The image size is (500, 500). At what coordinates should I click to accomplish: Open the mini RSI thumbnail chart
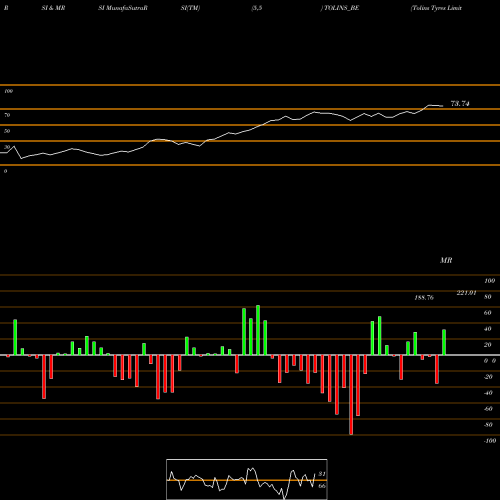[247, 479]
